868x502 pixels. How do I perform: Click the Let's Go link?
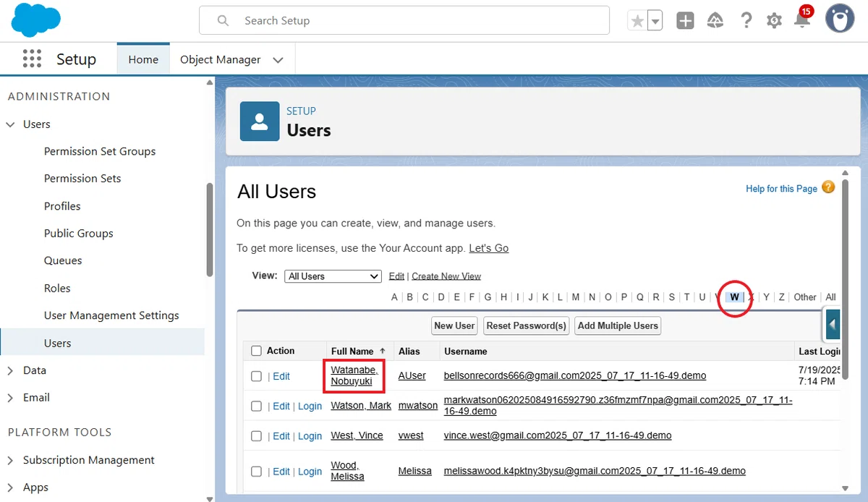(488, 248)
